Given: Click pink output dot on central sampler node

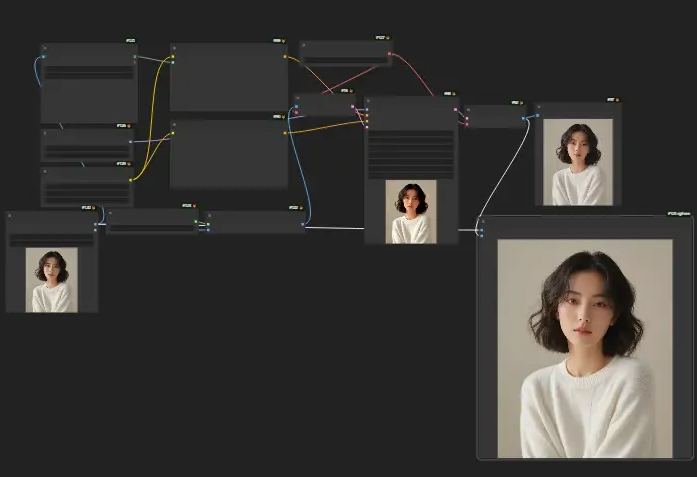Looking at the screenshot, I should pyautogui.click(x=455, y=109).
